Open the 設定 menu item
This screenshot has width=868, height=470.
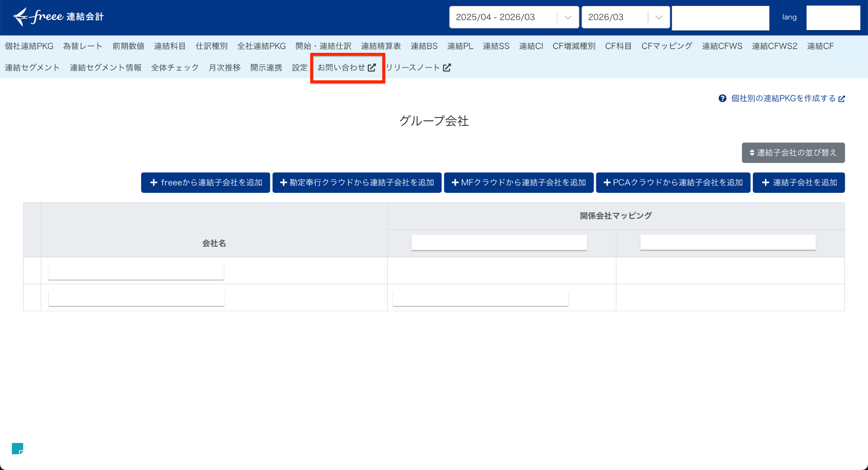click(300, 68)
